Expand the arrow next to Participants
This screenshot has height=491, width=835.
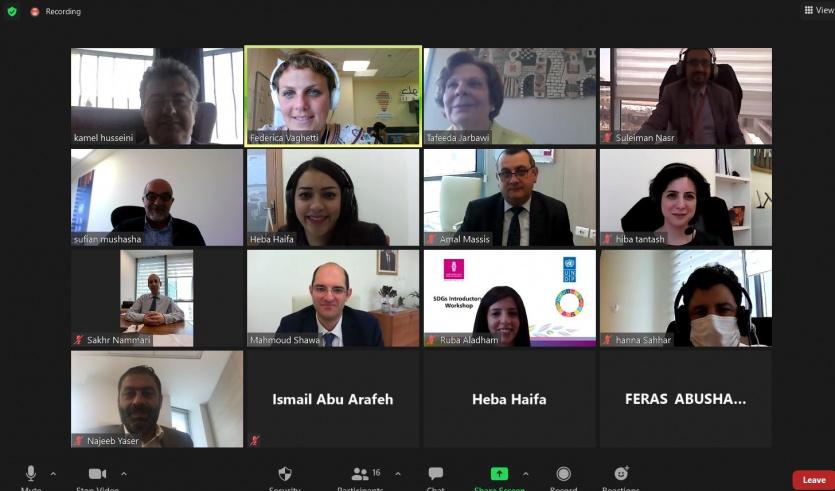click(398, 473)
